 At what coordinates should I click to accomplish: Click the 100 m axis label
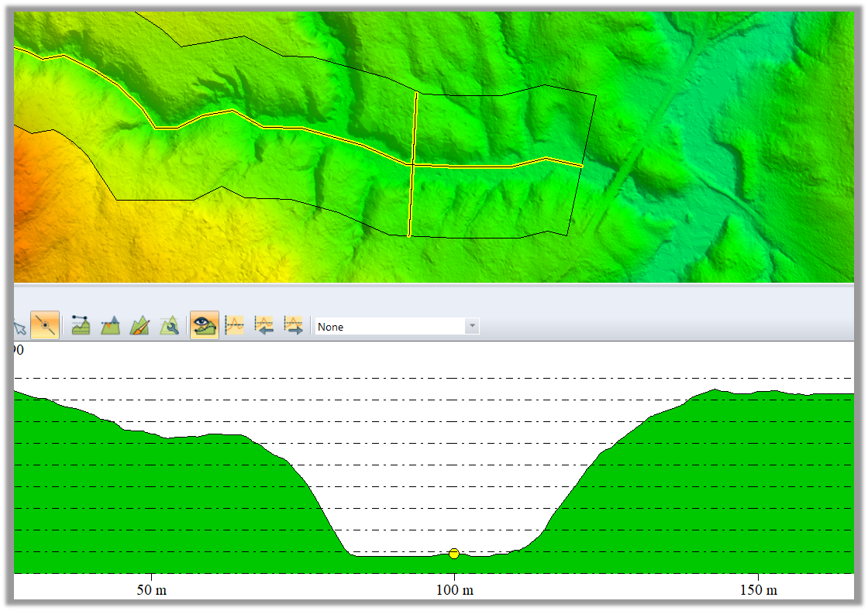click(x=454, y=590)
